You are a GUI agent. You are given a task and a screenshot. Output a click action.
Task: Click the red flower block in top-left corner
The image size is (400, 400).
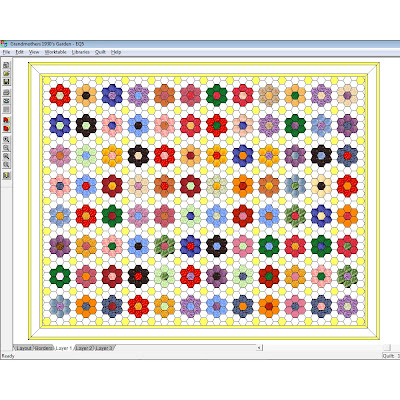coord(60,95)
